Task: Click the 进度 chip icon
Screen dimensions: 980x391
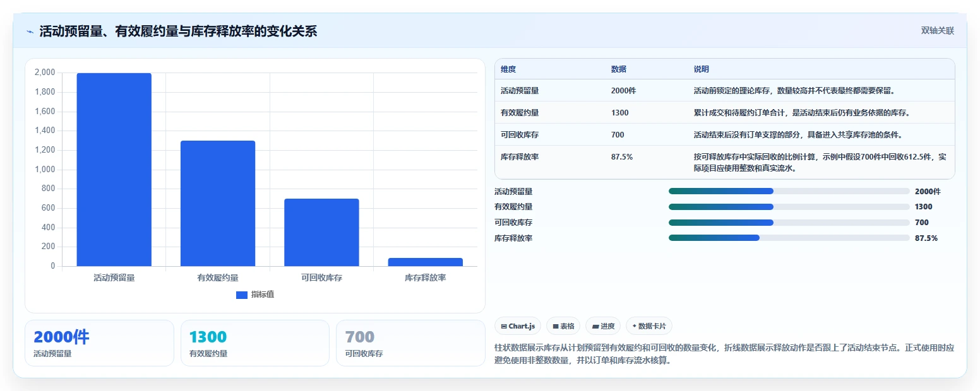Action: click(595, 326)
